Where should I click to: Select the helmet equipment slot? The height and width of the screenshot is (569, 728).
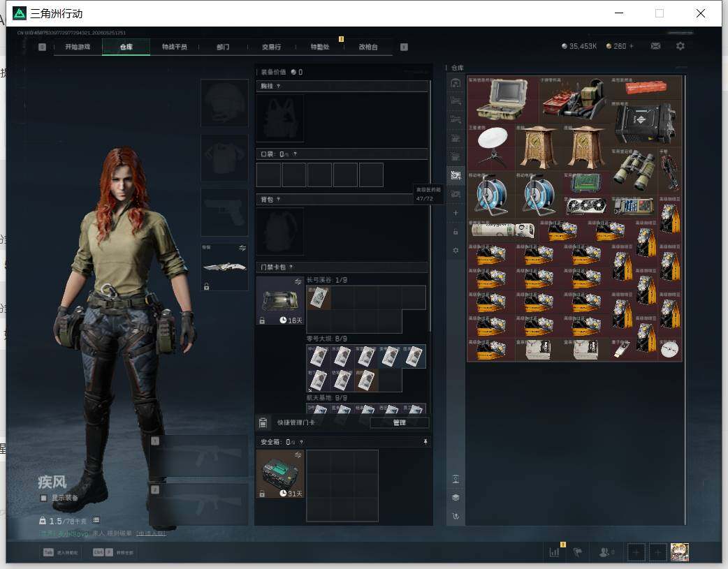pos(224,103)
